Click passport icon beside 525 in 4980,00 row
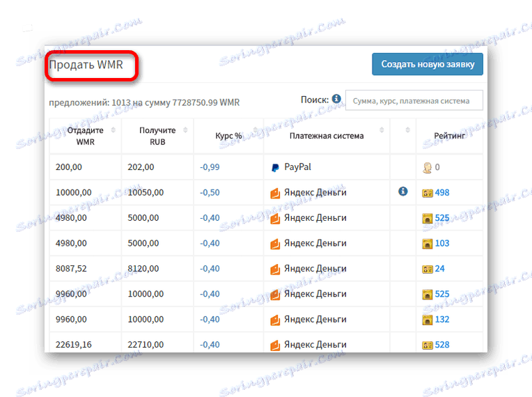Viewport: 532px width, 397px height. point(428,218)
